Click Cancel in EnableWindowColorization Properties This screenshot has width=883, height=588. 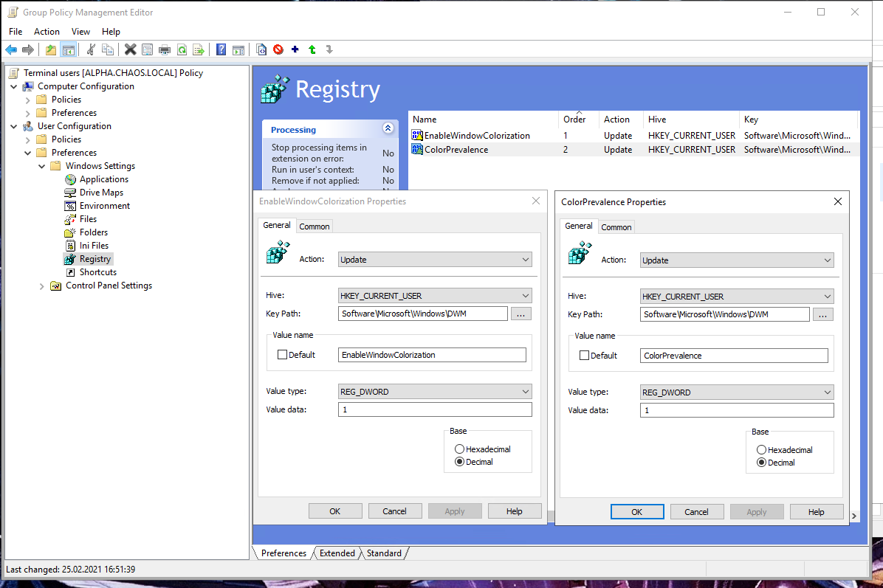pyautogui.click(x=395, y=511)
